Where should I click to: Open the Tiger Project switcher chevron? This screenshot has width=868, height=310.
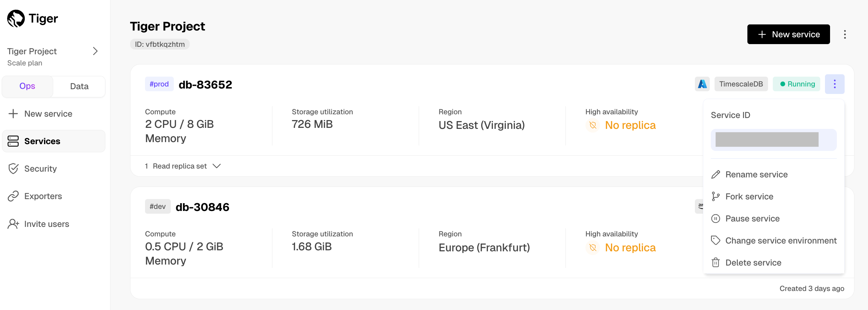click(x=95, y=51)
